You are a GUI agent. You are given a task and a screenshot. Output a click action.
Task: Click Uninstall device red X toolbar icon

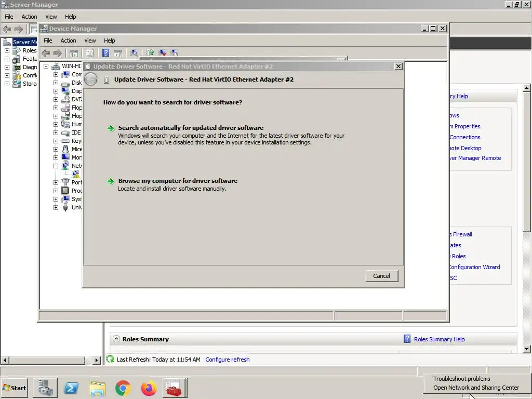[162, 52]
